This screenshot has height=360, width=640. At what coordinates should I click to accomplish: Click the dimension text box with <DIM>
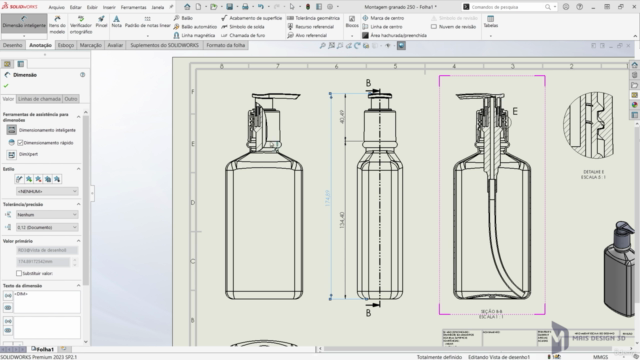coord(47,301)
